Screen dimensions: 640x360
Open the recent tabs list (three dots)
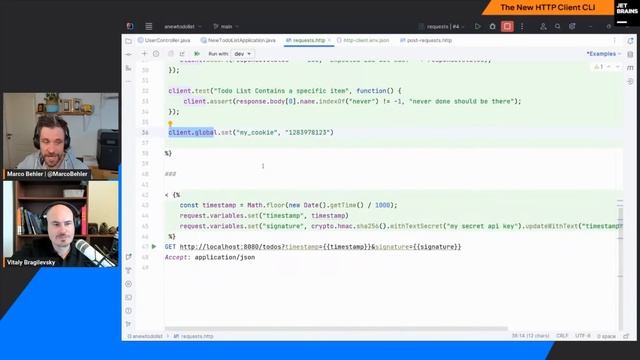click(614, 40)
